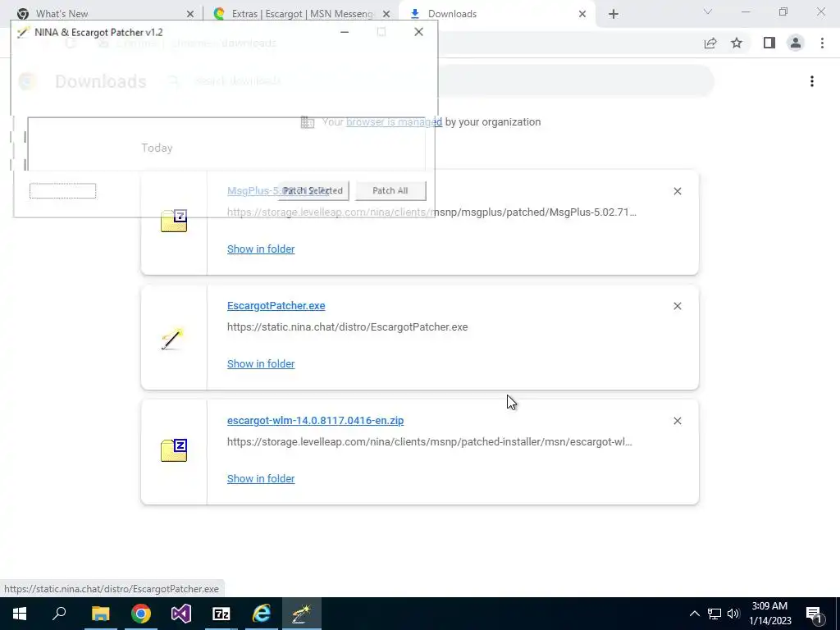Click the MsgPlus storage.levelleap.com URL text
The height and width of the screenshot is (630, 840).
(431, 212)
